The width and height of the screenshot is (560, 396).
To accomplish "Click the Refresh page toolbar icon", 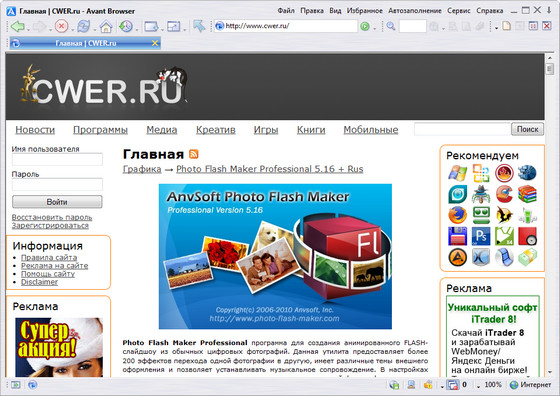I will (84, 26).
